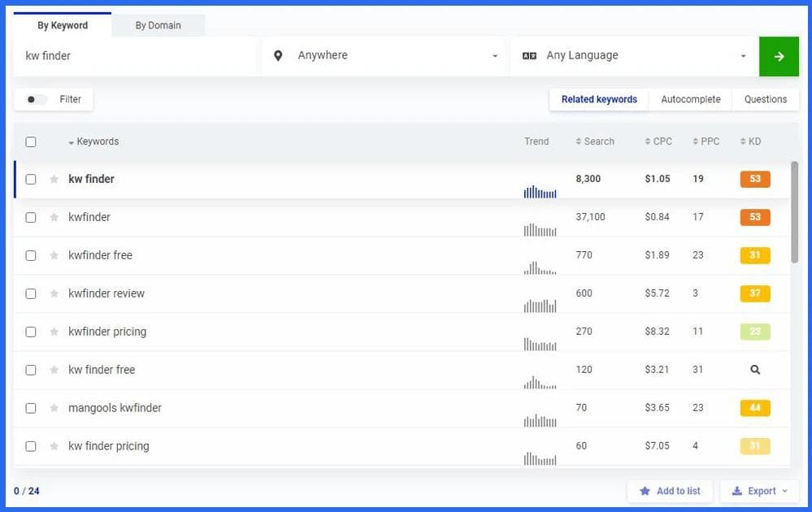This screenshot has width=812, height=512.
Task: Select the Autocomplete tab
Action: (x=690, y=99)
